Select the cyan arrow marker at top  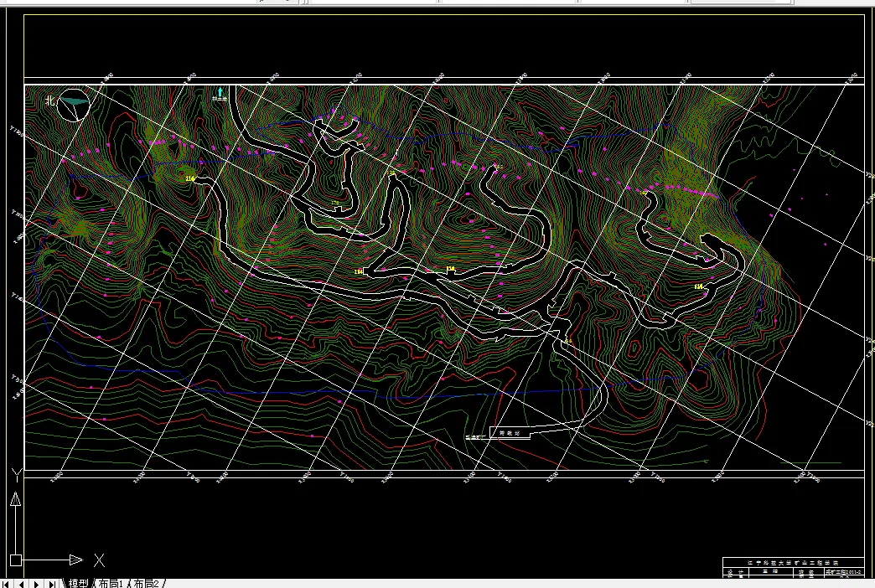click(x=220, y=92)
